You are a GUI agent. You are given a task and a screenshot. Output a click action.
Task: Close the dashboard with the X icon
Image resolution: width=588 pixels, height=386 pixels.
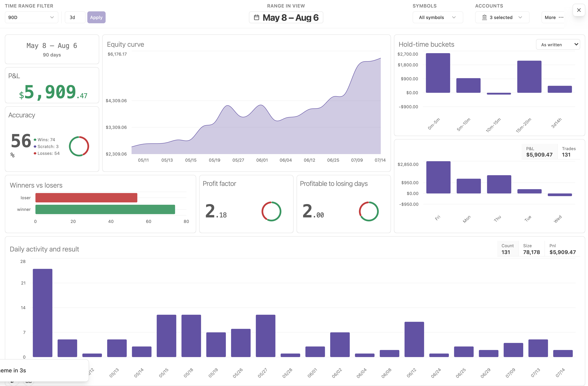579,10
